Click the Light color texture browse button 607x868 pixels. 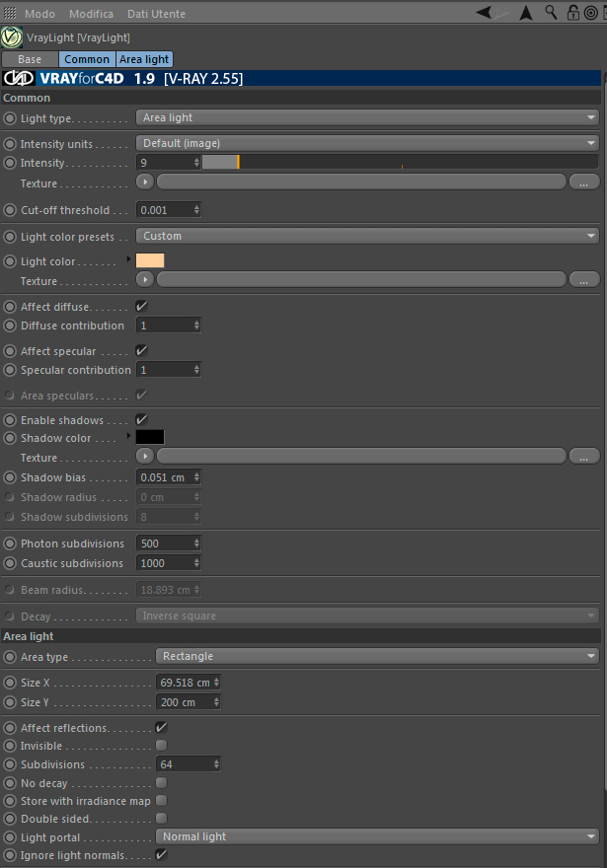[583, 279]
